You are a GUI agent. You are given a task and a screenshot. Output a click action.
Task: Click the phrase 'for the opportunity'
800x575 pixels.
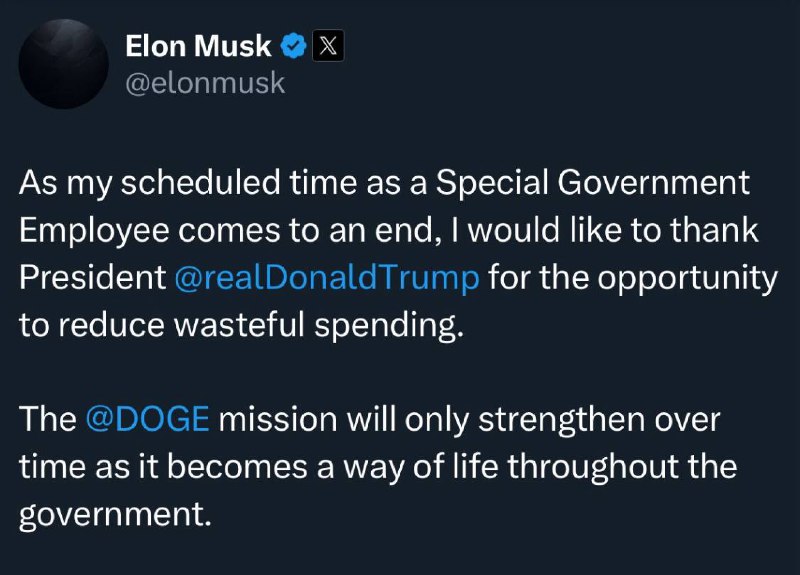point(633,278)
